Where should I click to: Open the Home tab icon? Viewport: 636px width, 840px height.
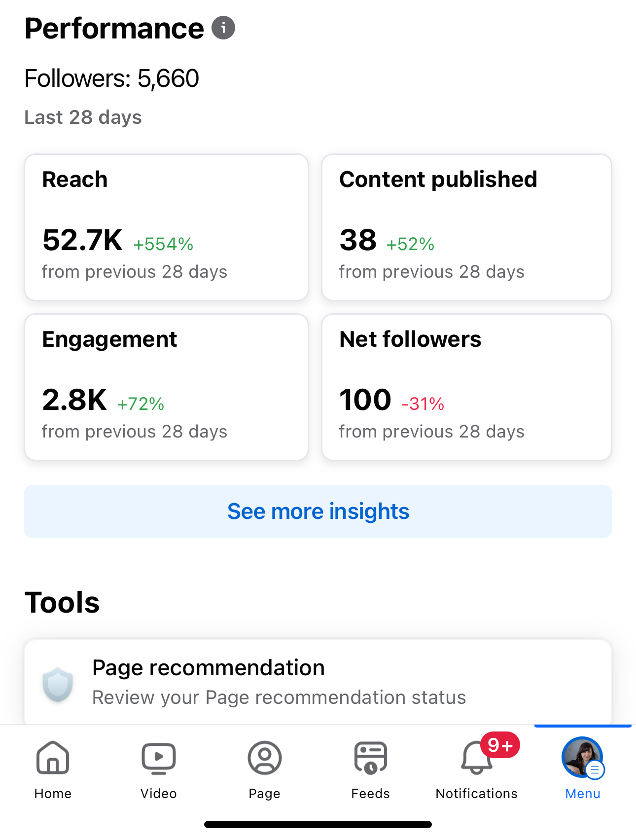[52, 758]
